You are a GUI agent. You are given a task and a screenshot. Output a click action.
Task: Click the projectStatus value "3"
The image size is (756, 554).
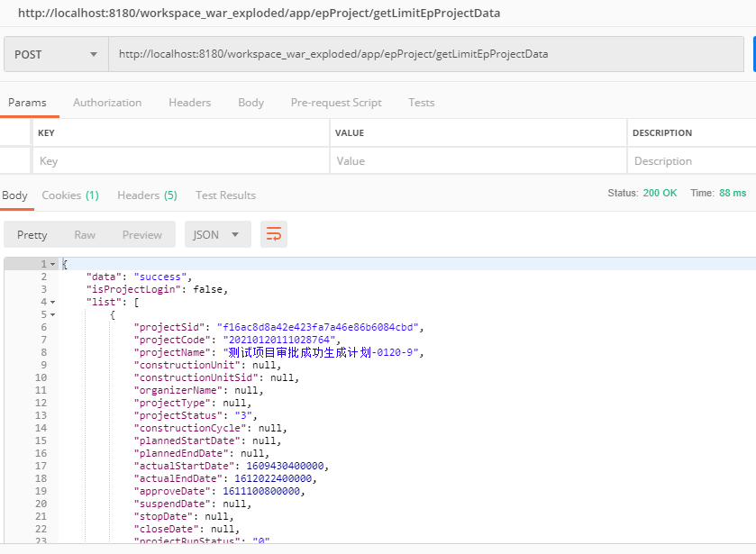click(243, 415)
